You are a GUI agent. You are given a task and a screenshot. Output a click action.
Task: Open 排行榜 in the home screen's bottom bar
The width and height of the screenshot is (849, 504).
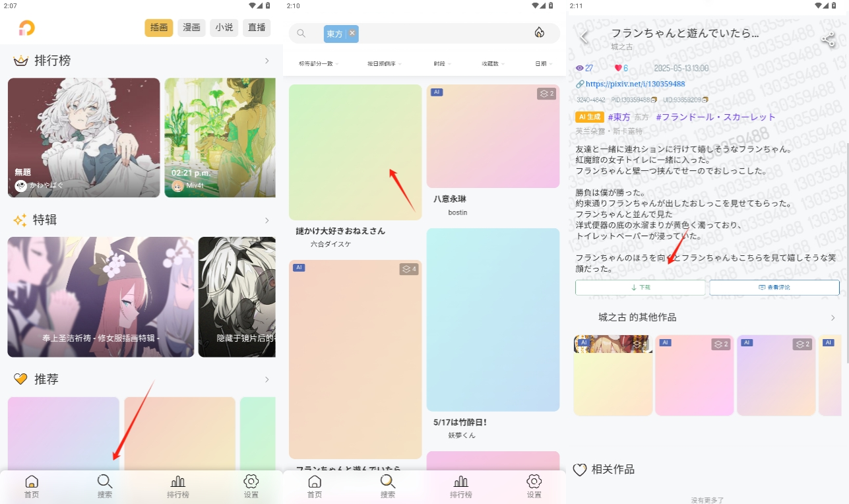(178, 486)
